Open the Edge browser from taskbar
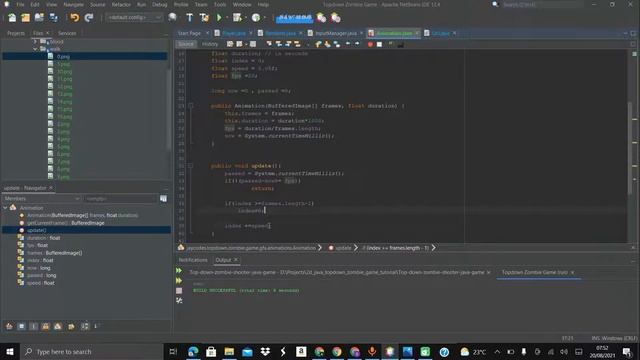 (x=193, y=351)
